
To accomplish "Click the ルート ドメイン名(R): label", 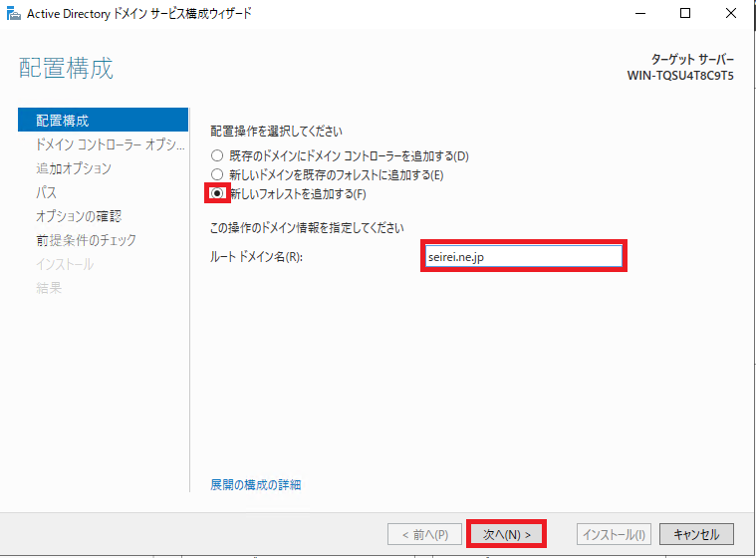I will pyautogui.click(x=257, y=256).
